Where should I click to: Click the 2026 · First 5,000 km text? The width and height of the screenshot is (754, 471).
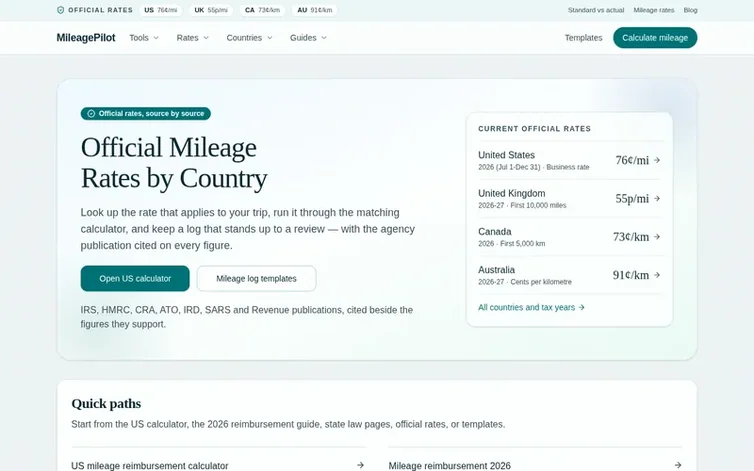click(512, 243)
